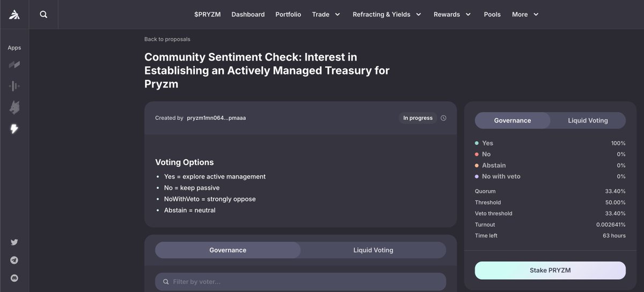Click the clock icon beside In progress
Screen dimensions: 644x292
pyautogui.click(x=443, y=118)
